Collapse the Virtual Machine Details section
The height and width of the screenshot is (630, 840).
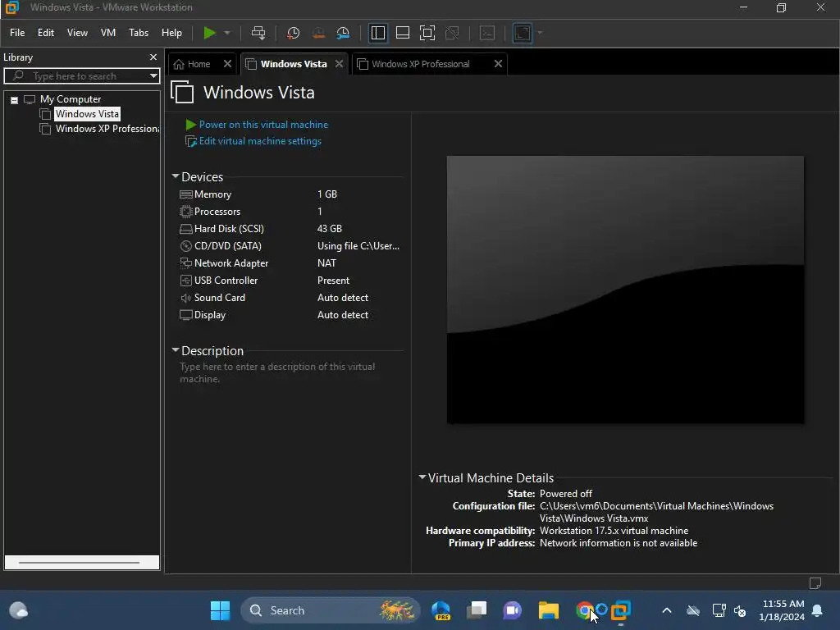tap(422, 477)
